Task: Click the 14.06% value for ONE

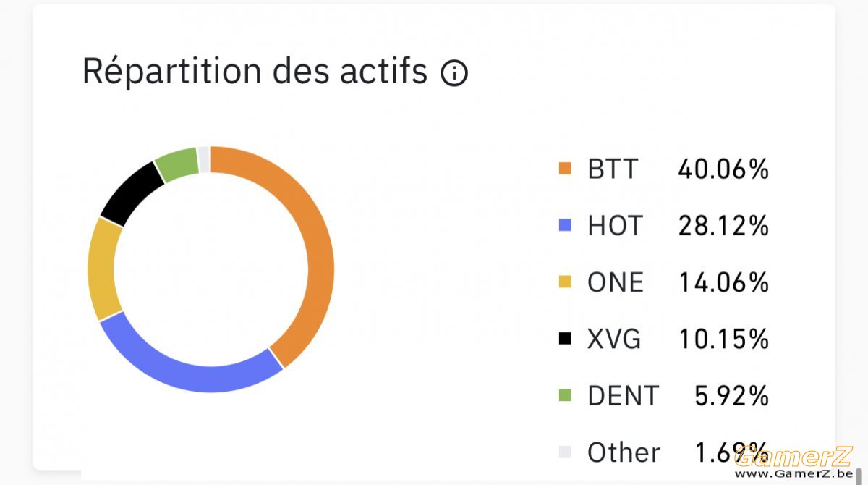Action: (x=723, y=282)
